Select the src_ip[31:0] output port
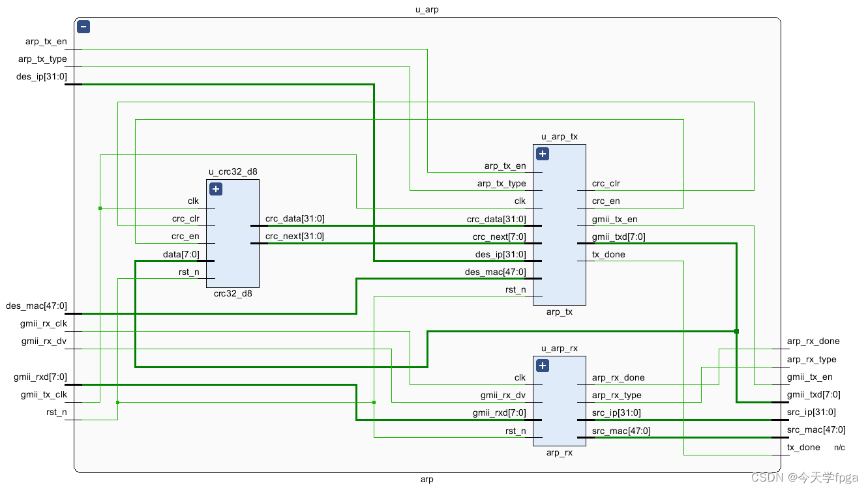868x490 pixels. (811, 412)
